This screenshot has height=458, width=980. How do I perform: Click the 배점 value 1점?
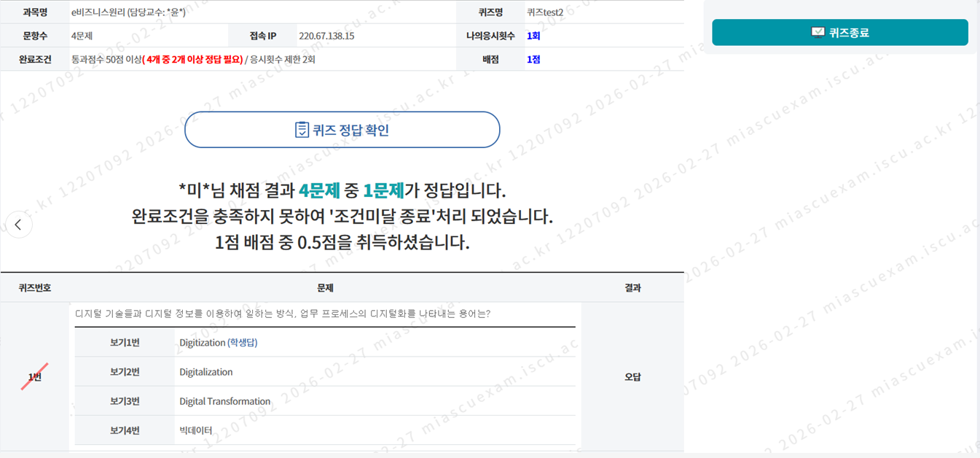[533, 60]
